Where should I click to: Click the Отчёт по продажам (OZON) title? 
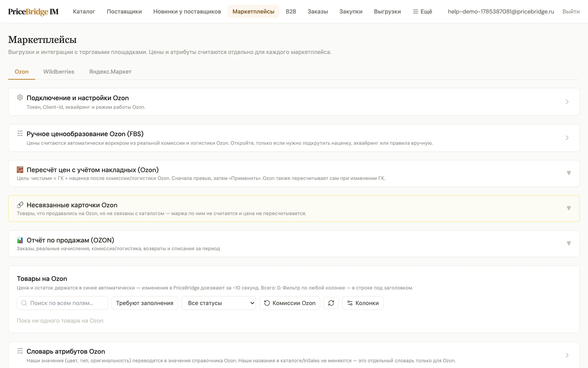(x=70, y=240)
